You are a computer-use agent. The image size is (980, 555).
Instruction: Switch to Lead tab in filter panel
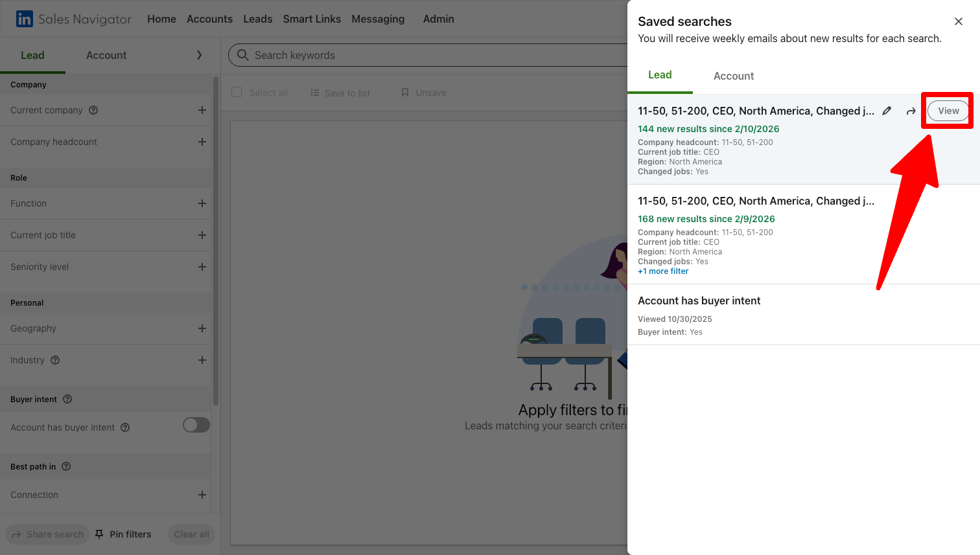point(32,55)
